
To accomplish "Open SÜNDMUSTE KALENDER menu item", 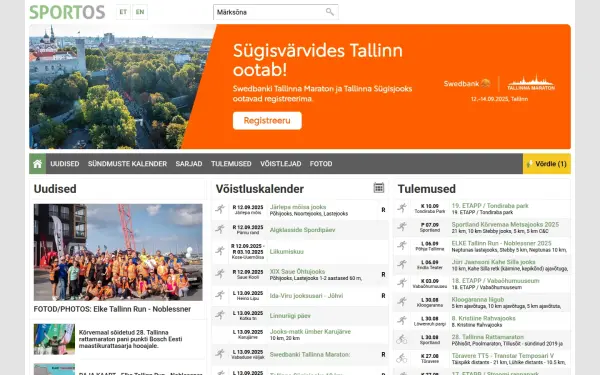I will pos(127,164).
